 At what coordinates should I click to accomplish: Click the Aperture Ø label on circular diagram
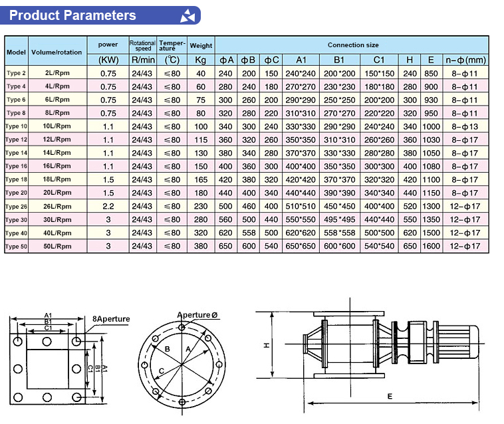[197, 315]
